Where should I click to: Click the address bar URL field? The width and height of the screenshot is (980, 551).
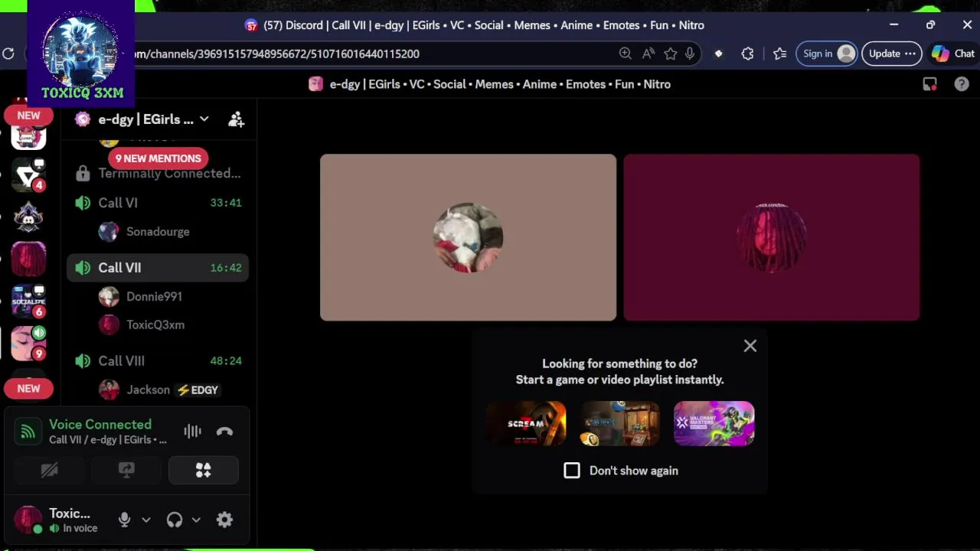tap(367, 54)
